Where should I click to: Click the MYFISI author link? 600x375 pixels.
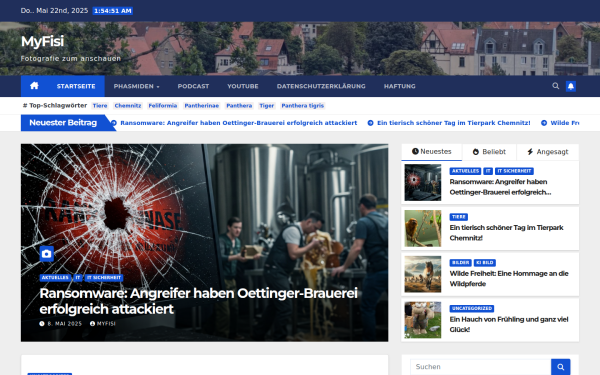tap(103, 324)
